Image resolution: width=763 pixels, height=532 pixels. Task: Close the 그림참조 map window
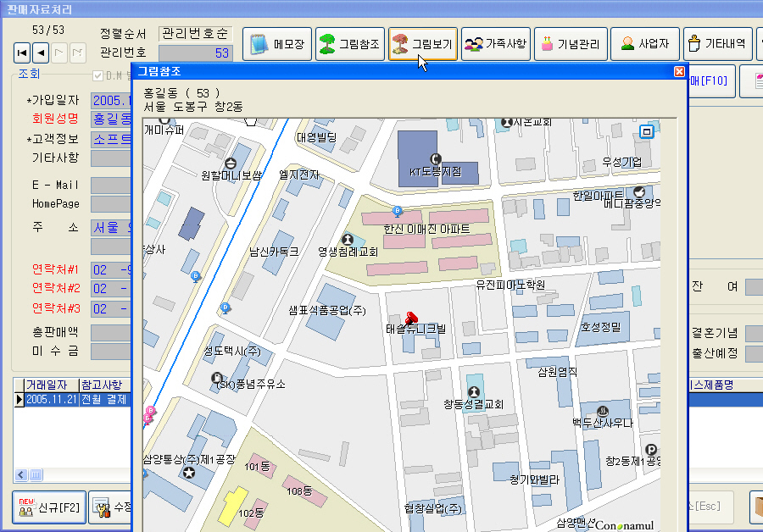[x=679, y=71]
